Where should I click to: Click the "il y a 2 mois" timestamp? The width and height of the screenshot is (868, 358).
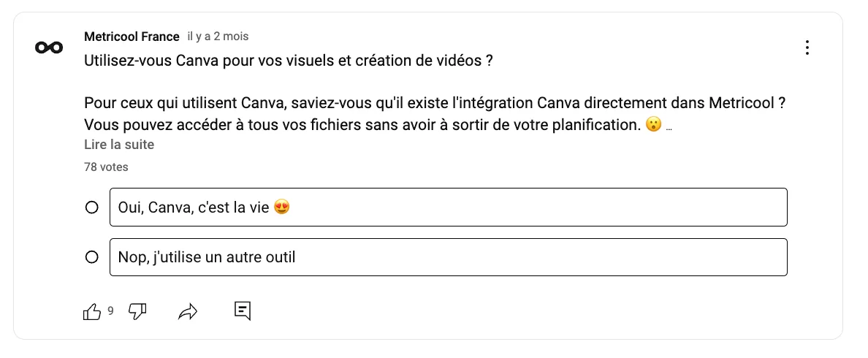[x=217, y=37]
